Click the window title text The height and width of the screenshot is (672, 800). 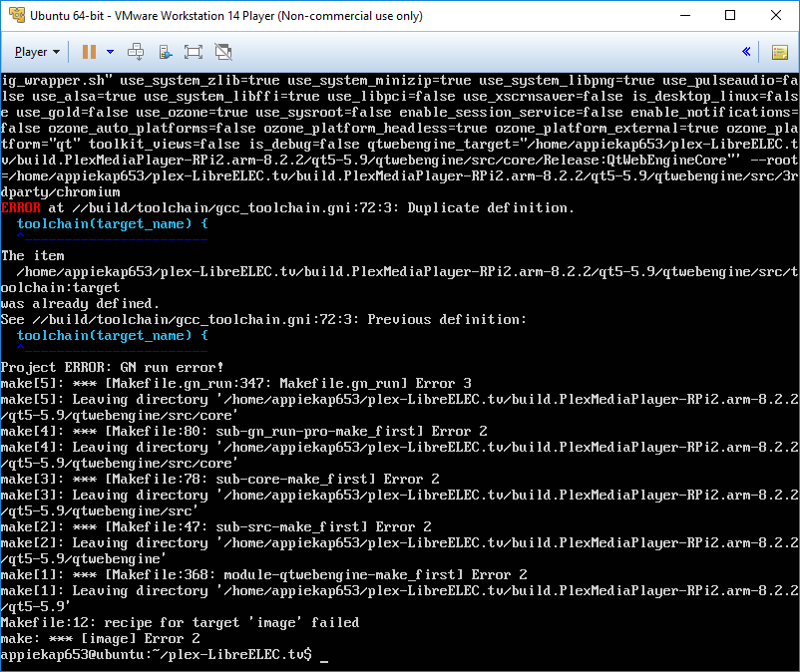coord(226,16)
